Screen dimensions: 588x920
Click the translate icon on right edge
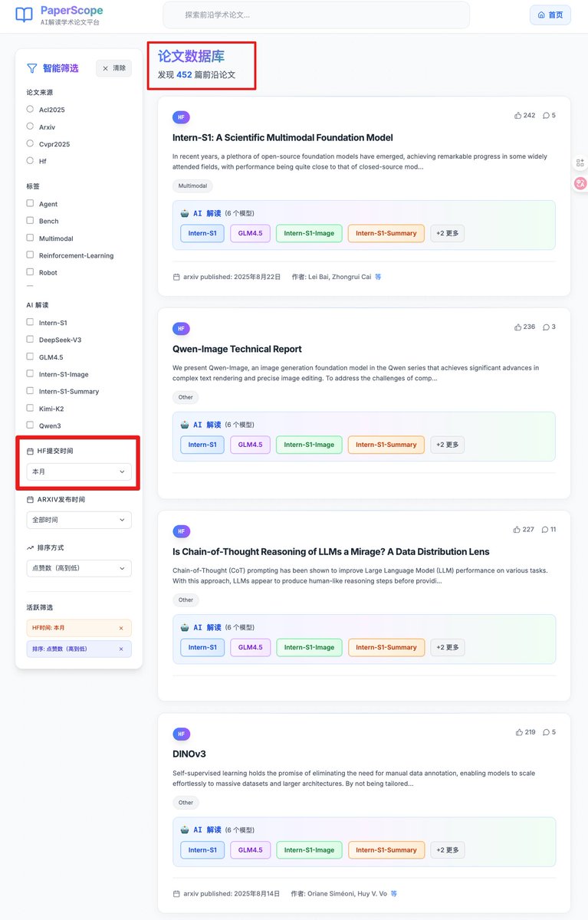[x=580, y=183]
